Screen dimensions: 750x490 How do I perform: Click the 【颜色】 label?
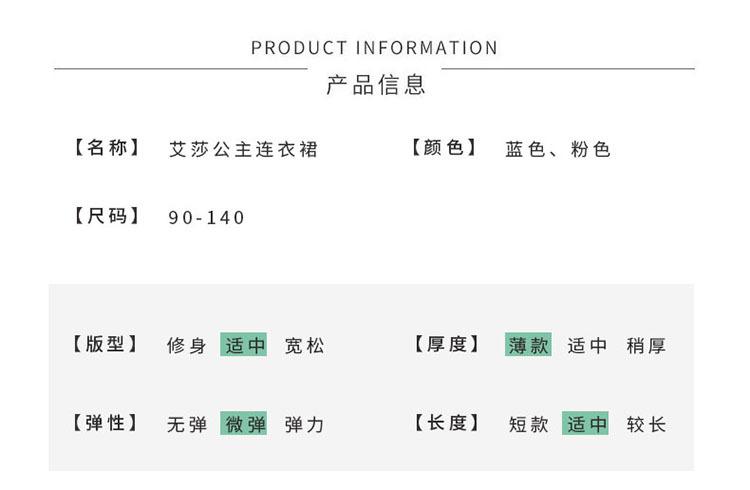444,147
